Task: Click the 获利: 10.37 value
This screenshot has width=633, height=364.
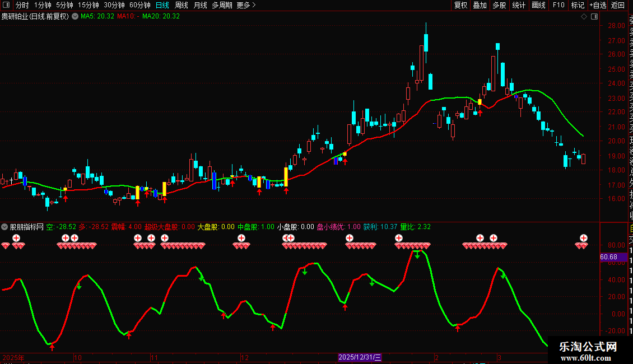Action: pos(380,227)
